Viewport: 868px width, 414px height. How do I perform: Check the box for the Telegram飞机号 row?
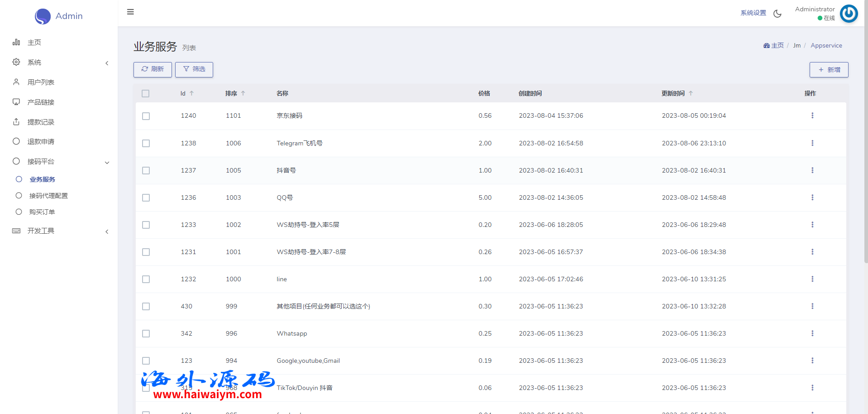coord(146,144)
